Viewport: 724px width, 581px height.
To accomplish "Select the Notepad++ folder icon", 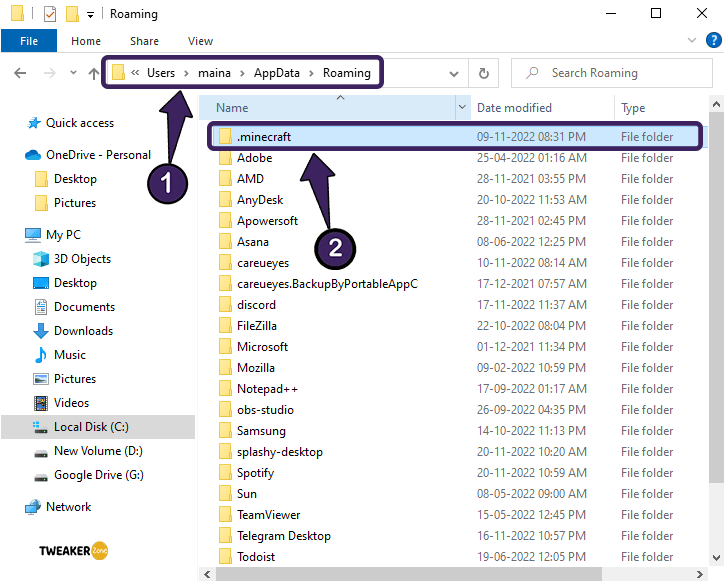I will point(225,388).
